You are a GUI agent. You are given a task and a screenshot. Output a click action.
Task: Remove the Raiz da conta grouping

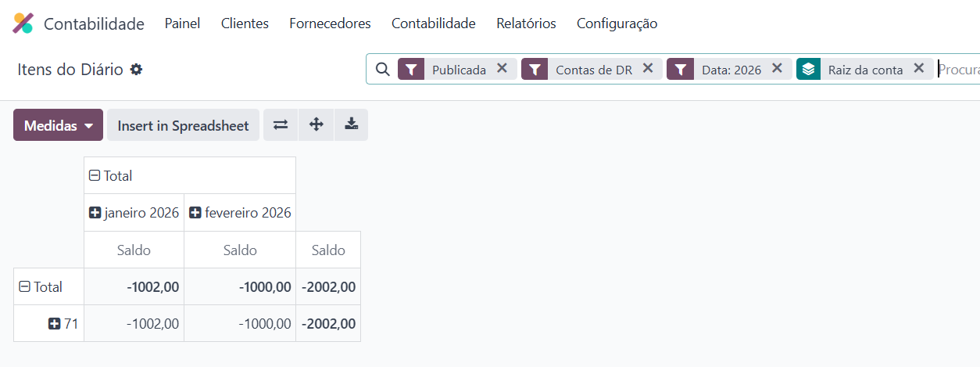919,69
